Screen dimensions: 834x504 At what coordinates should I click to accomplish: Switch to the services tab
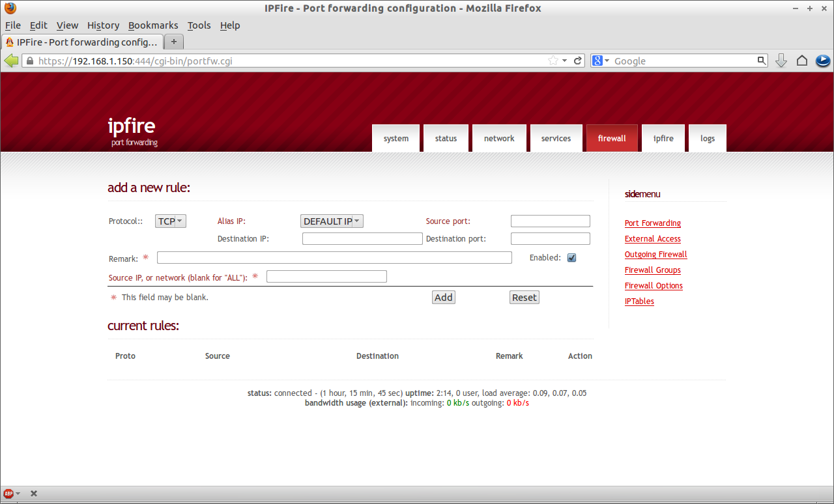pyautogui.click(x=556, y=138)
